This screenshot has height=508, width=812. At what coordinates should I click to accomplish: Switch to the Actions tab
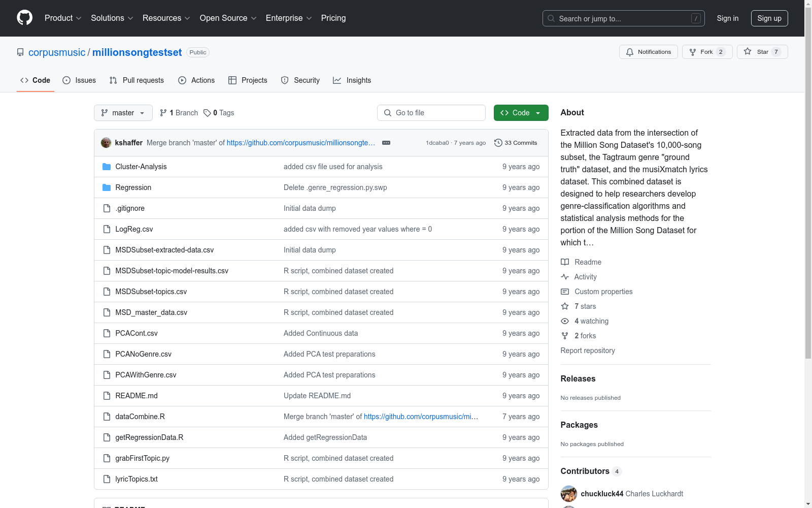pos(196,80)
